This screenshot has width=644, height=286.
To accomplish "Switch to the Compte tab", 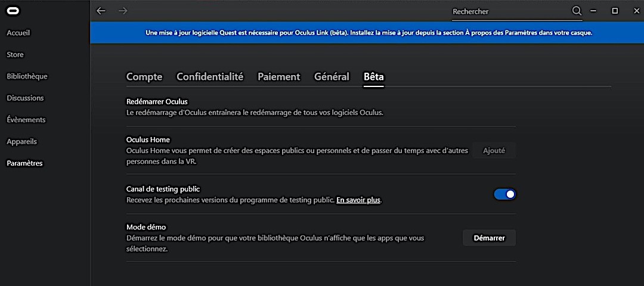I will point(144,77).
